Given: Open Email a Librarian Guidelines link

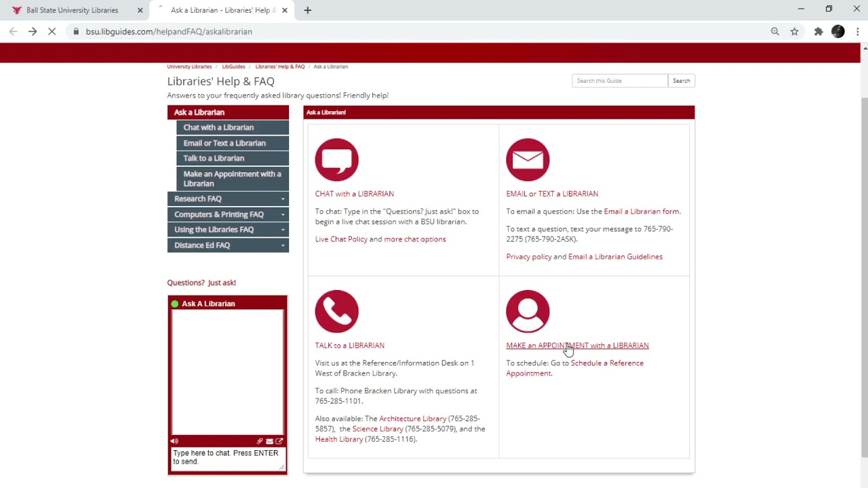Looking at the screenshot, I should tap(615, 257).
